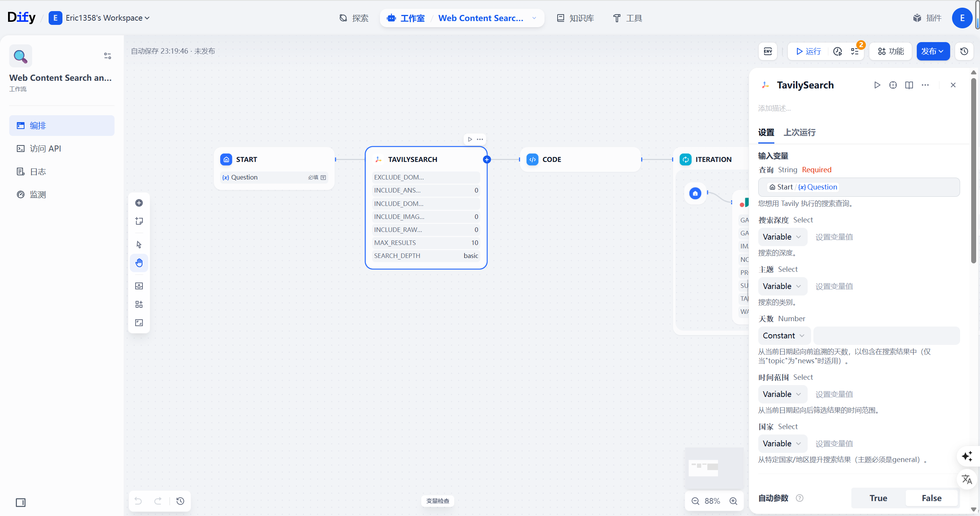Select the pointer mode tool
The width and height of the screenshot is (980, 516).
click(139, 245)
